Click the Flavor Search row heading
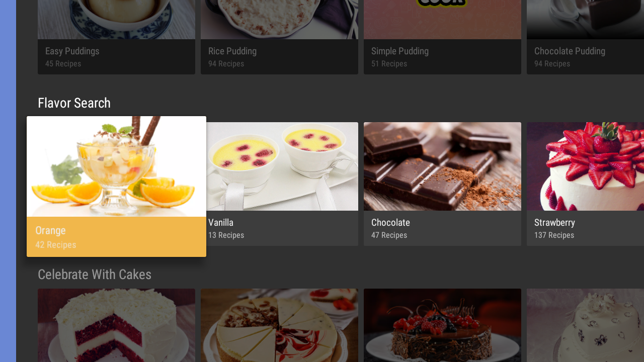The height and width of the screenshot is (362, 644). coord(74,103)
